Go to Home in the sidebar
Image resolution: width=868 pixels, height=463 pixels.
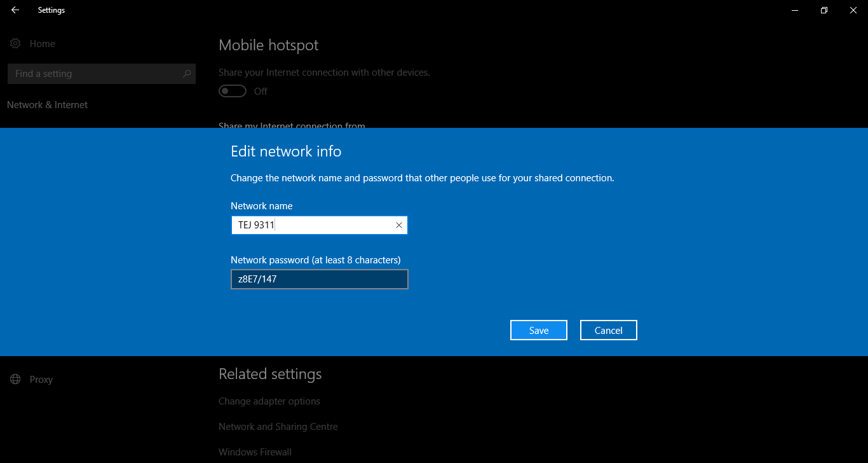click(43, 44)
